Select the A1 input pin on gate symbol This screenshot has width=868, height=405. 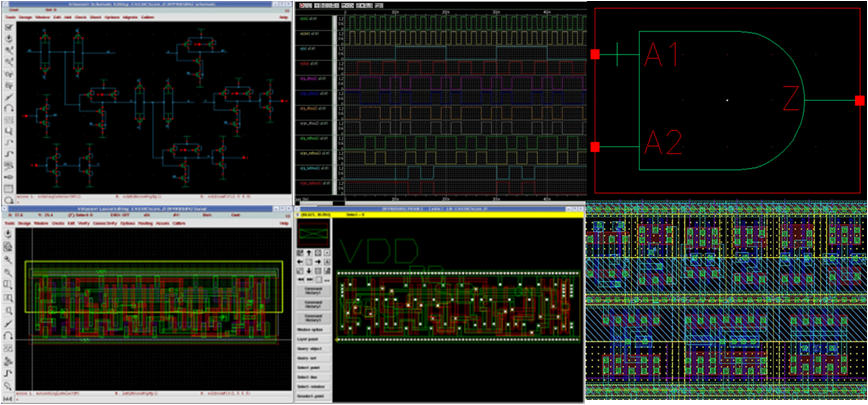tap(595, 54)
